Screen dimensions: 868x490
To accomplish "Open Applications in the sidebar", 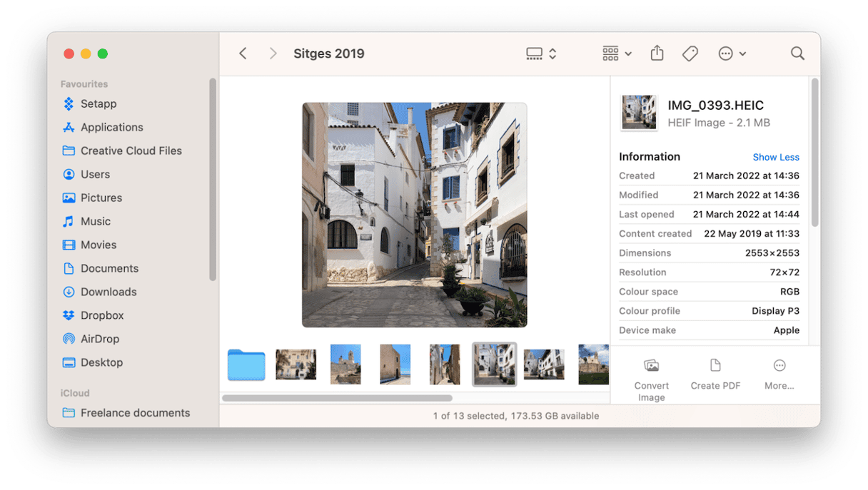I will tap(111, 127).
